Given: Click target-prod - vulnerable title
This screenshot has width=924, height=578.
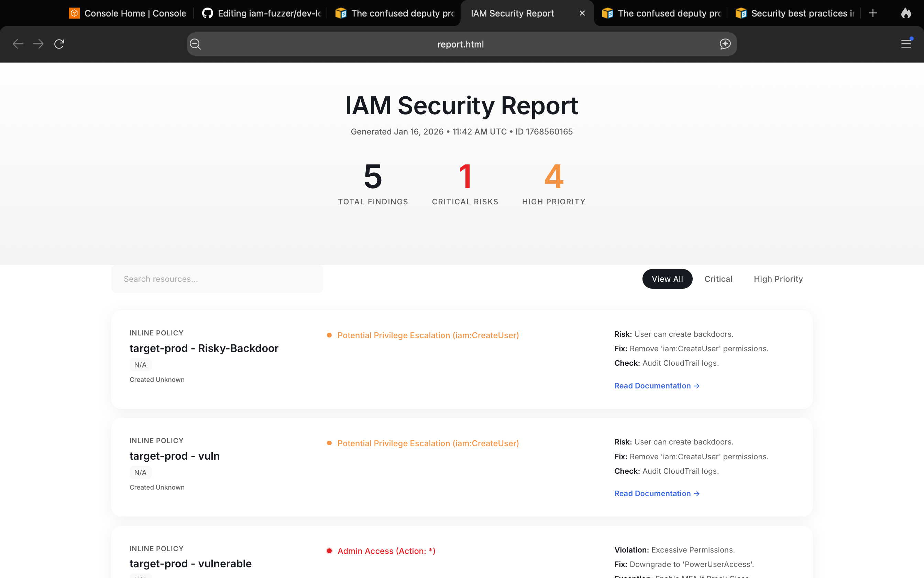Looking at the screenshot, I should [x=190, y=564].
